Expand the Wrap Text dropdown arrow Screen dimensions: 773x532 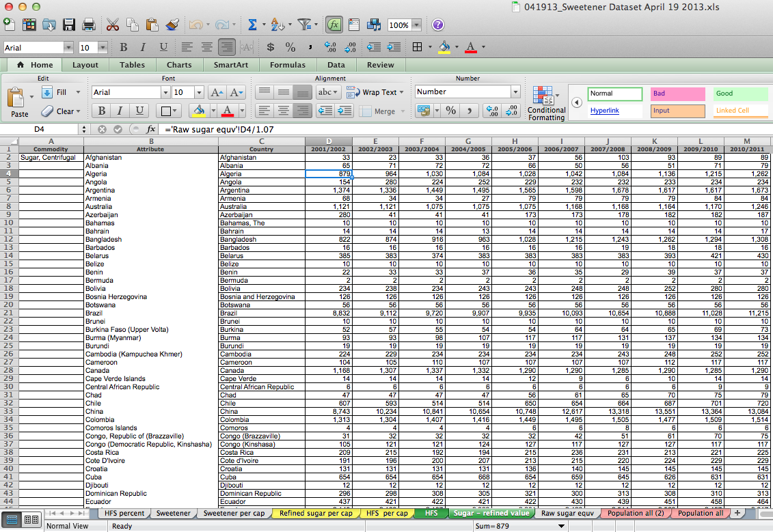pyautogui.click(x=402, y=92)
